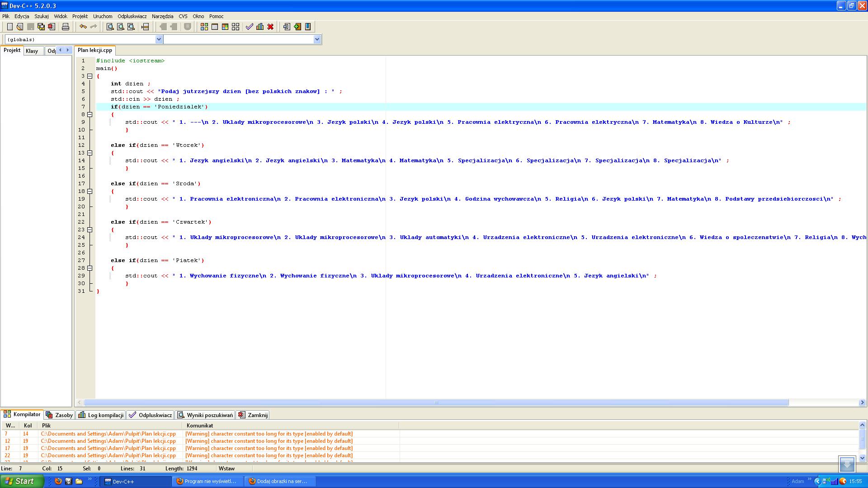This screenshot has width=868, height=488.
Task: Collapse the Piatek block fold at line 28
Action: coord(90,268)
